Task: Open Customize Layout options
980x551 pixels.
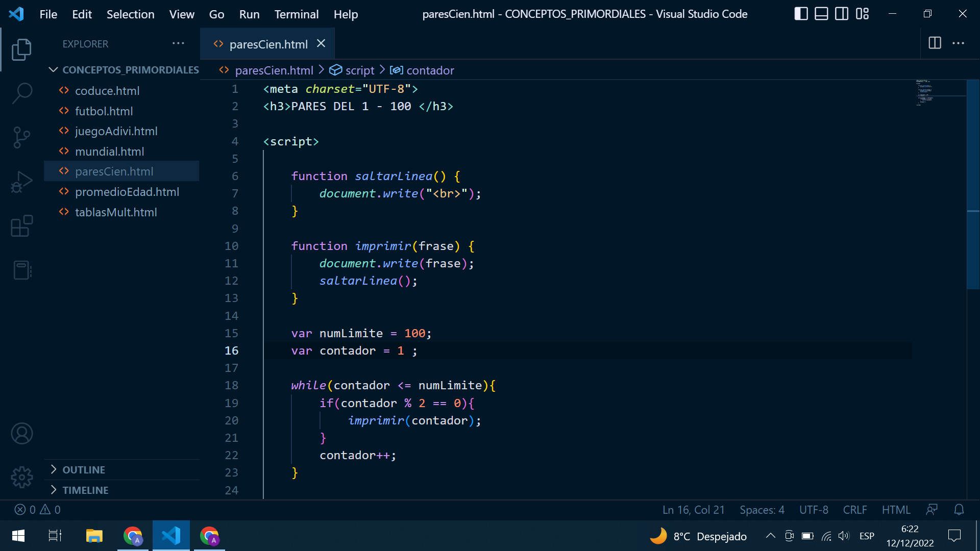Action: click(862, 14)
